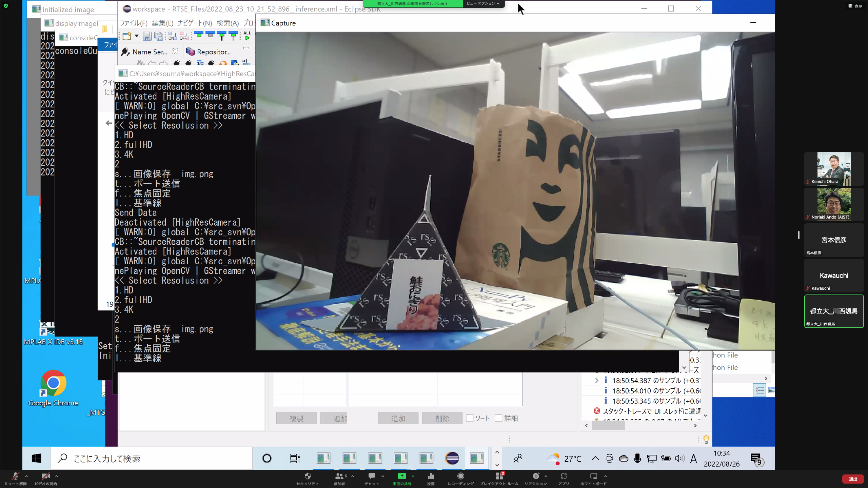The image size is (868, 488).
Task: Switch to Name Service View tab
Action: pos(149,52)
